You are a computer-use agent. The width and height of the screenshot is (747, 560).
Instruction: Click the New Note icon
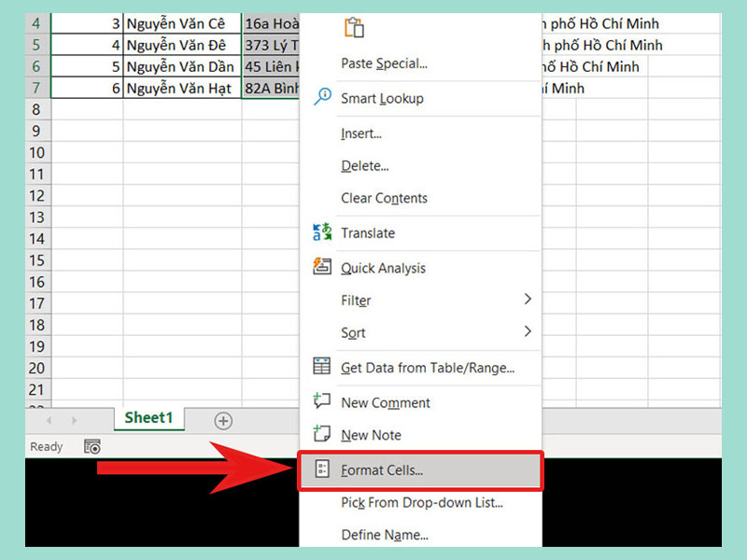point(322,434)
